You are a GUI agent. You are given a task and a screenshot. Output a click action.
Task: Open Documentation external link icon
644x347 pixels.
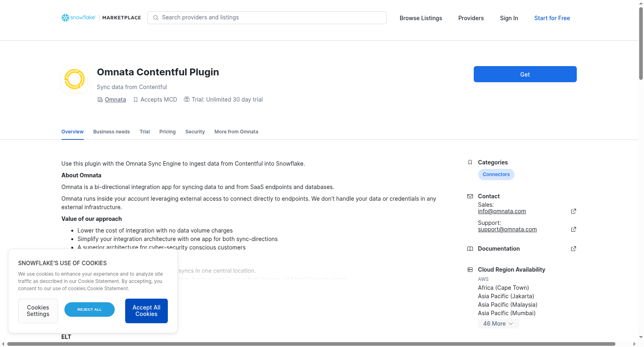574,249
